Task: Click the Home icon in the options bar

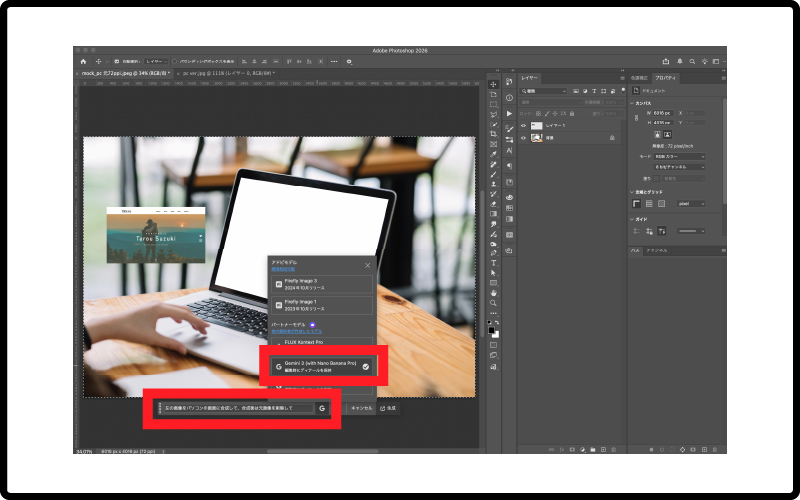Action: point(84,61)
